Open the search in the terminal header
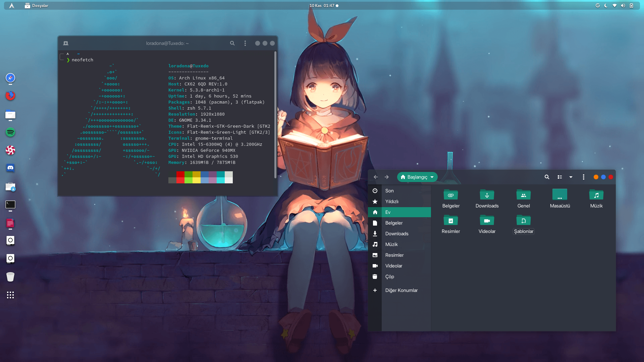Image resolution: width=644 pixels, height=362 pixels. pyautogui.click(x=232, y=43)
